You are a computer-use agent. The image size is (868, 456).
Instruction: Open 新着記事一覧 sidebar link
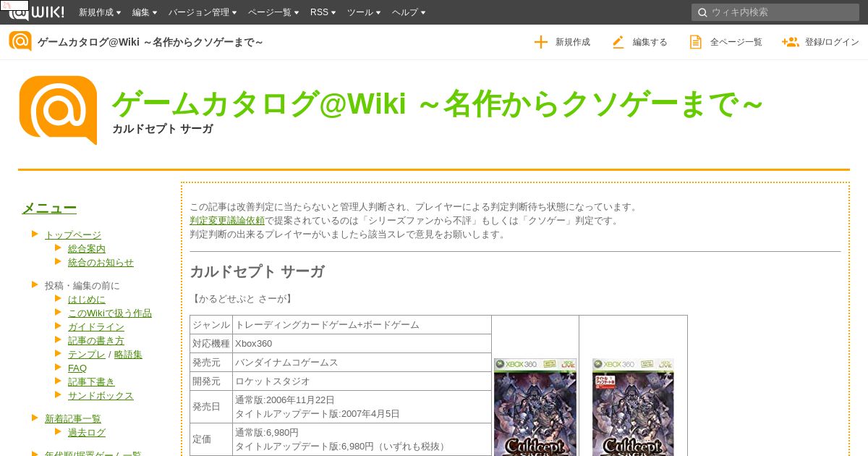click(x=73, y=418)
